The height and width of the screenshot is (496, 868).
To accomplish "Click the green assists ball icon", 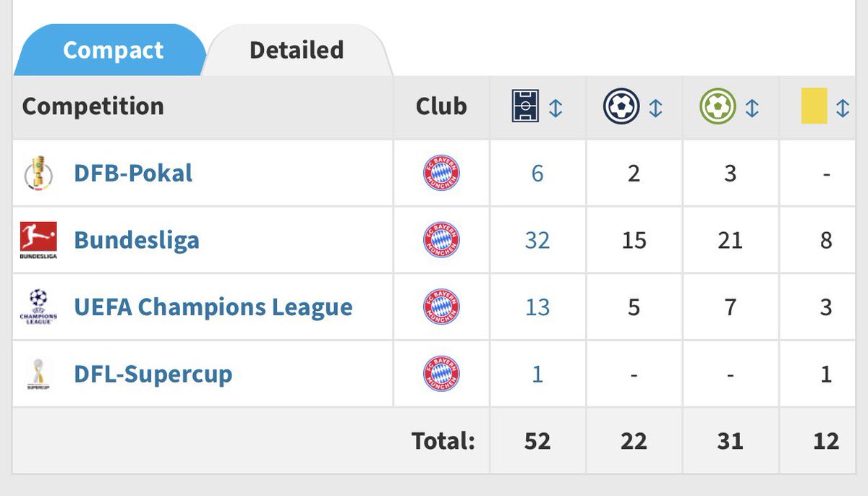I will point(718,108).
